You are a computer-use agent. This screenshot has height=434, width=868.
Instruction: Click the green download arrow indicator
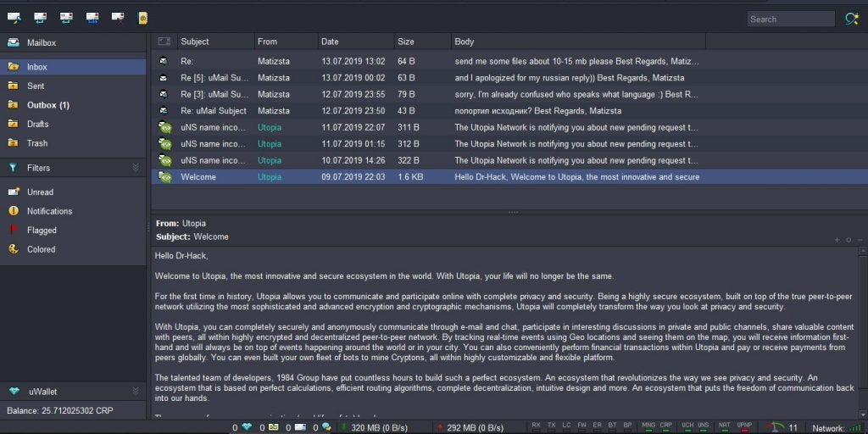[344, 427]
